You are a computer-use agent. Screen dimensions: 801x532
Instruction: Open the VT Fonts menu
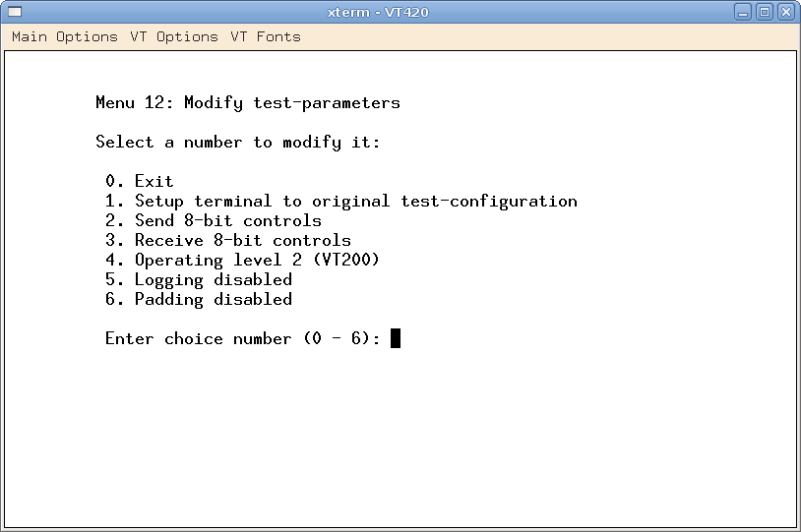click(x=266, y=36)
